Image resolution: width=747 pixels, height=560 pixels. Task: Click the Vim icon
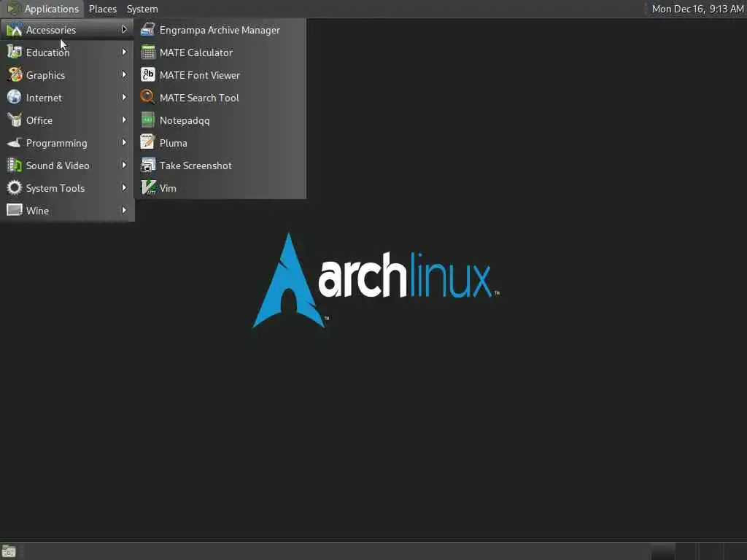[148, 187]
